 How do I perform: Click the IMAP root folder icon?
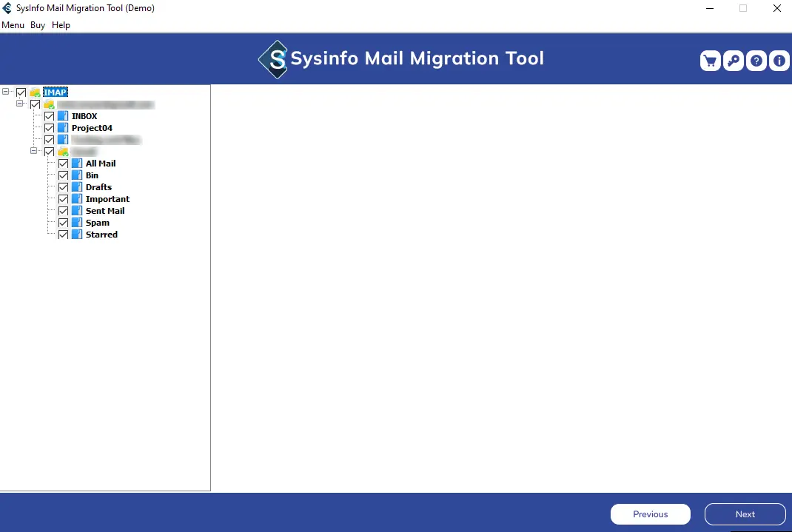(35, 92)
